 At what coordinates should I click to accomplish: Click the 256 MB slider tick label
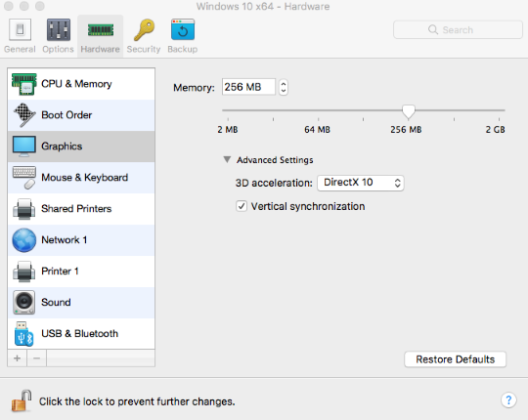(x=406, y=130)
